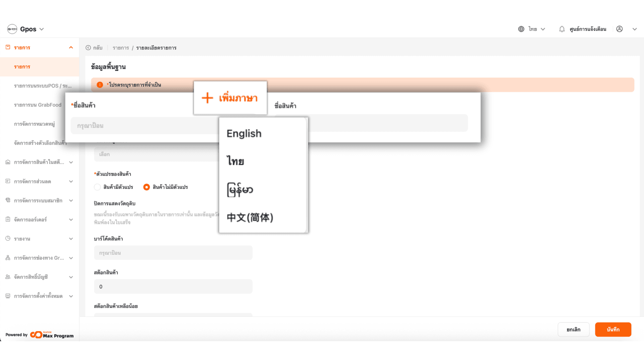Click the จัดการสิทธิ์บัญชี sidebar icon
Image resolution: width=644 pixels, height=362 pixels.
point(8,277)
